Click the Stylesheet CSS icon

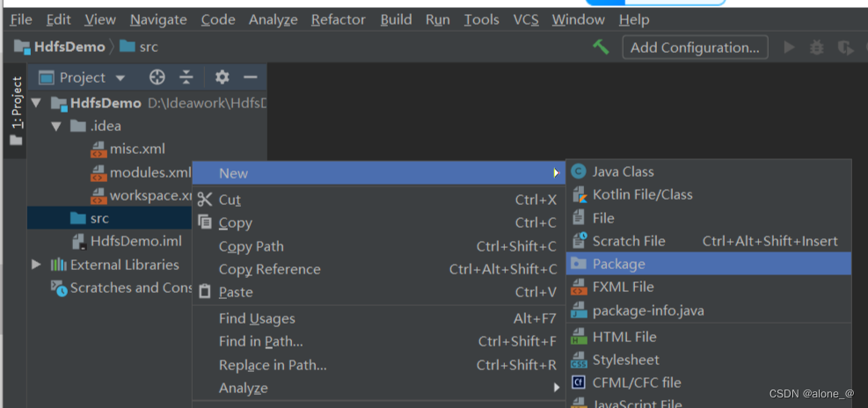579,360
